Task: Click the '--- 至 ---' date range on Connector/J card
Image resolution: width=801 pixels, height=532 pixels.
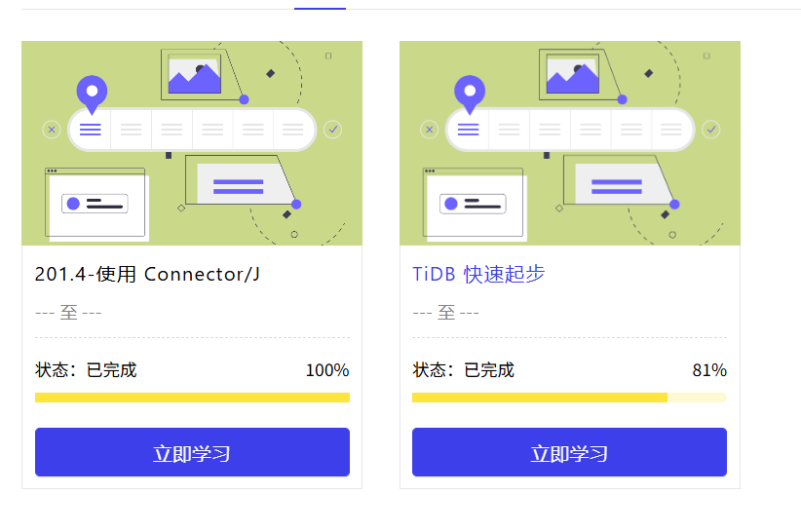Action: (x=68, y=312)
